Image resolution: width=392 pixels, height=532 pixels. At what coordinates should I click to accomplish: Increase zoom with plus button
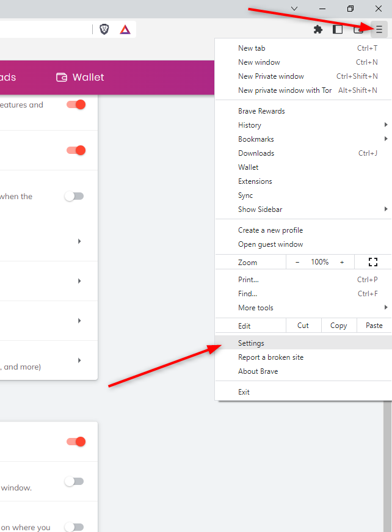(342, 262)
